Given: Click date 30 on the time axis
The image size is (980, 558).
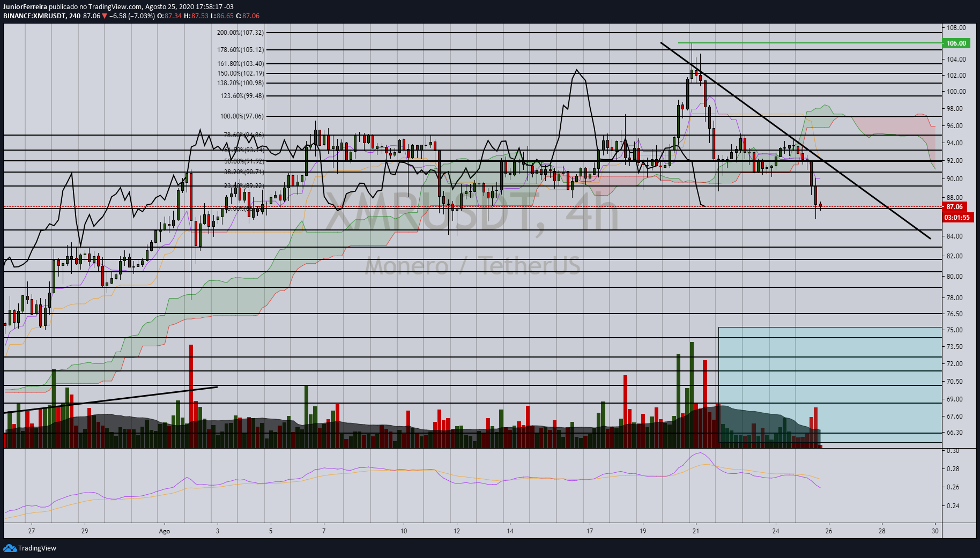Looking at the screenshot, I should 936,531.
